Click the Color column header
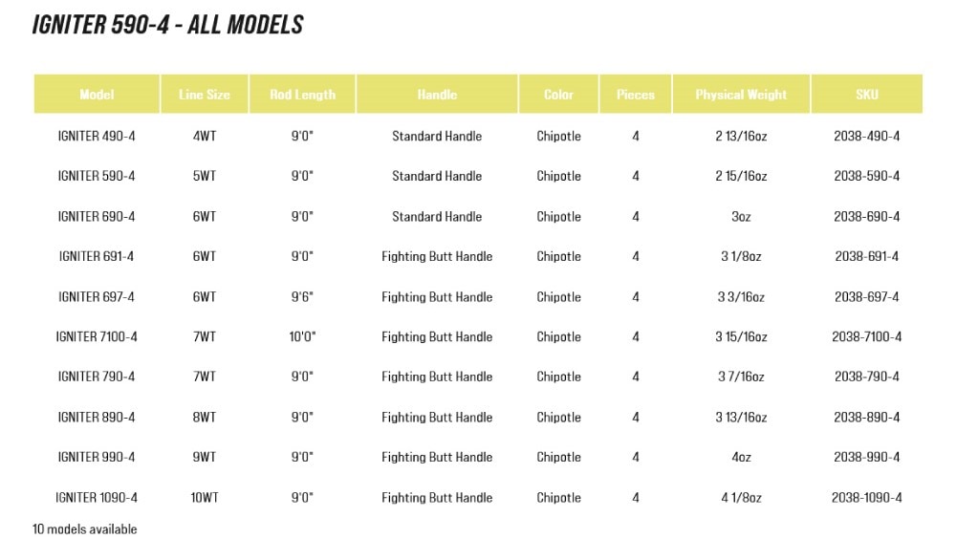956x560 pixels. point(558,95)
